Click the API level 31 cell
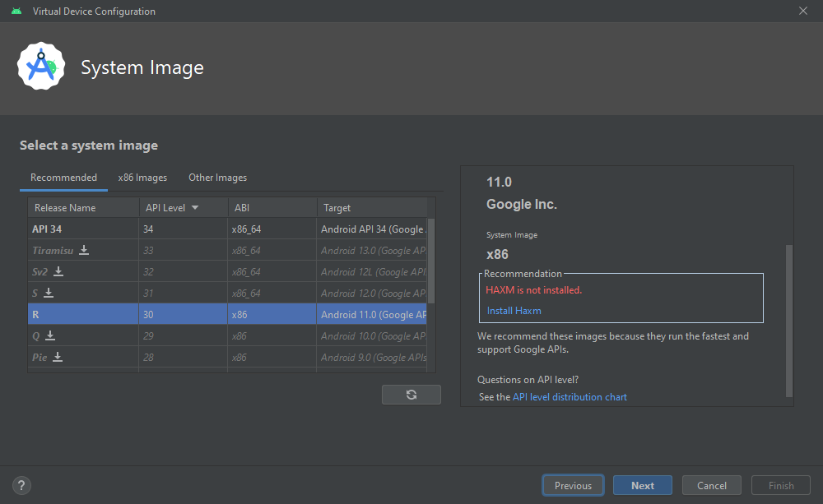 [184, 293]
